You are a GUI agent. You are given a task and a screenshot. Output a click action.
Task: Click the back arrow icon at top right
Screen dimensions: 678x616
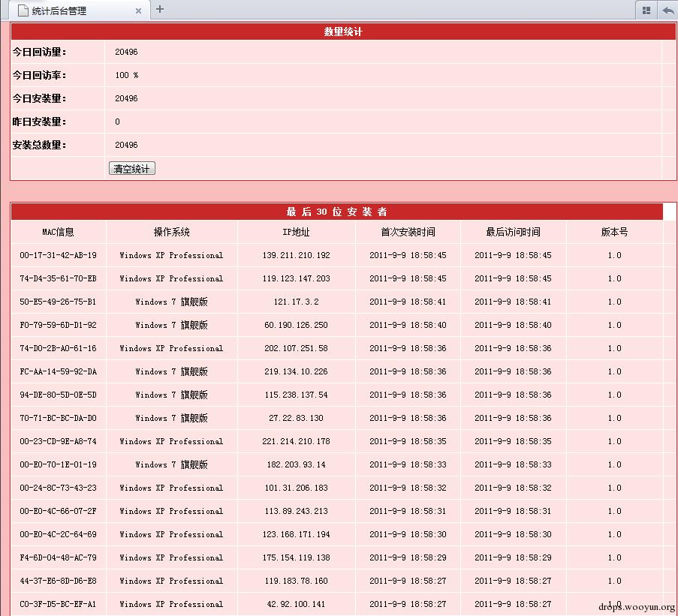point(667,11)
